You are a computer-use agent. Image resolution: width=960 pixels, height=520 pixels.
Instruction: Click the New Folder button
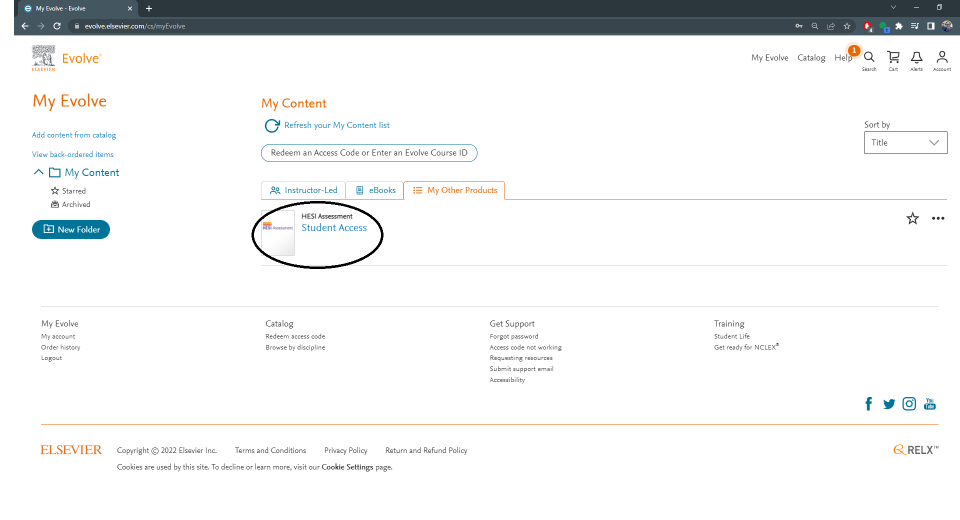tap(71, 230)
